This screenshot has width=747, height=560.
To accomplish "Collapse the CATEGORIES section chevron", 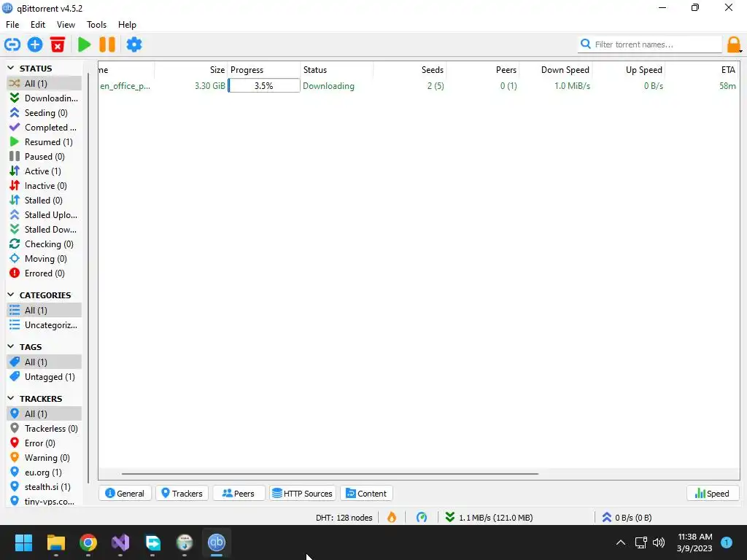I will [x=11, y=295].
